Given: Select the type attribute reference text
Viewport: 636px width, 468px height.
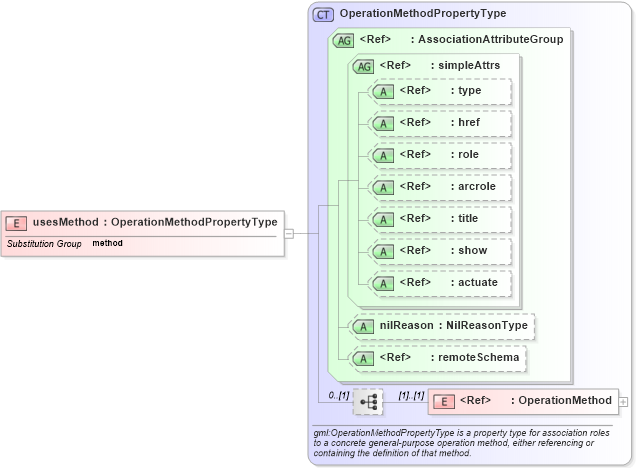Looking at the screenshot, I should (x=440, y=90).
